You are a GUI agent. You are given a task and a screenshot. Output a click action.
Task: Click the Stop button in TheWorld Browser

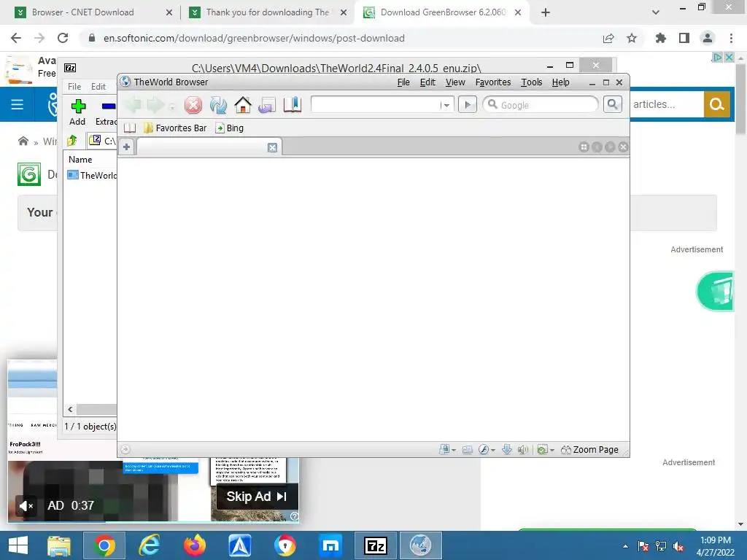193,105
